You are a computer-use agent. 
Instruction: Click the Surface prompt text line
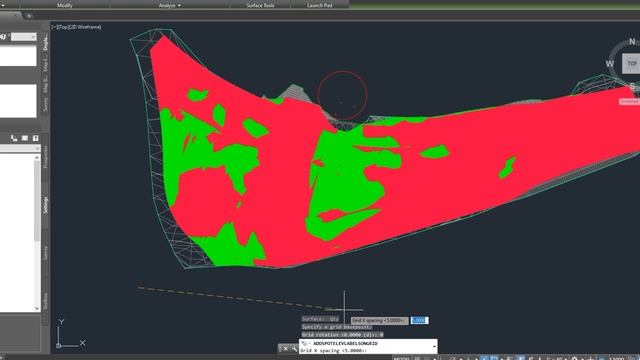[x=320, y=319]
